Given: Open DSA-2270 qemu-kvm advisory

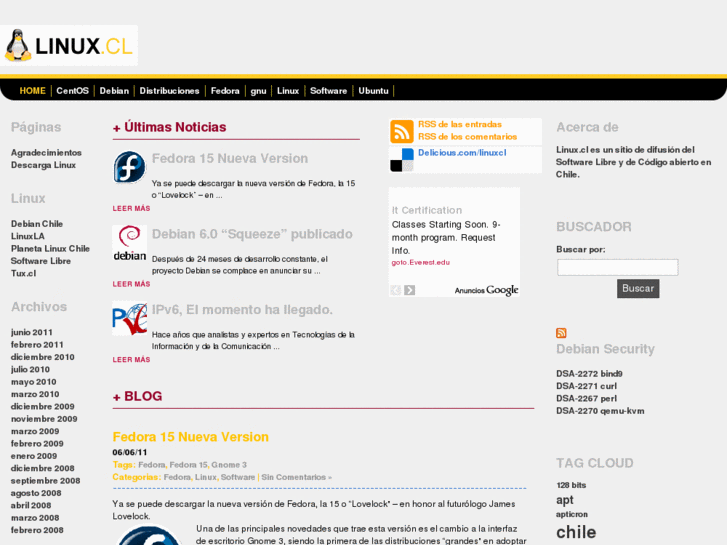Looking at the screenshot, I should [600, 411].
